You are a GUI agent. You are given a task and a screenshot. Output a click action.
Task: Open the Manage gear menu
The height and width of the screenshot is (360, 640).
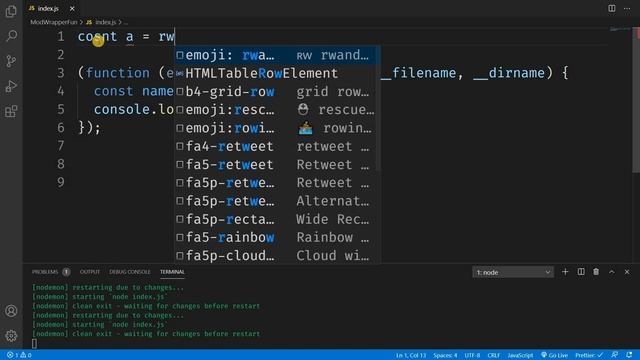[x=11, y=336]
